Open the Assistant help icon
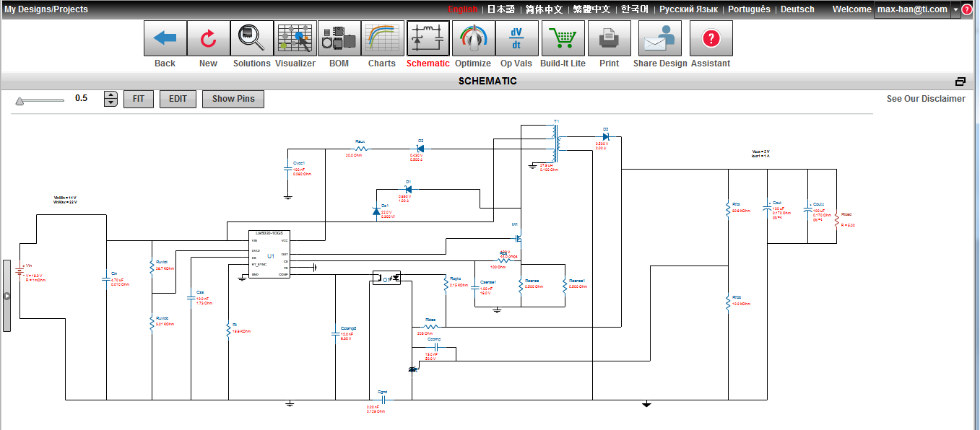 pyautogui.click(x=711, y=38)
